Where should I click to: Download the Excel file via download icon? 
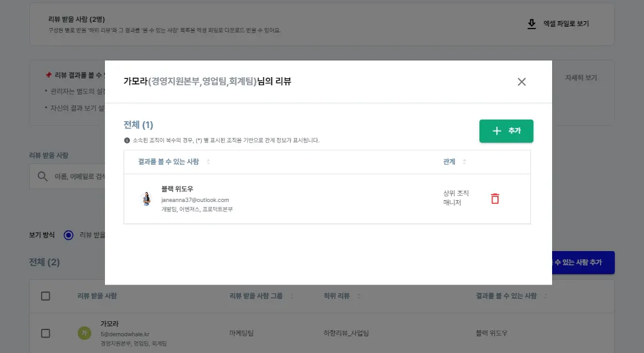pos(532,24)
